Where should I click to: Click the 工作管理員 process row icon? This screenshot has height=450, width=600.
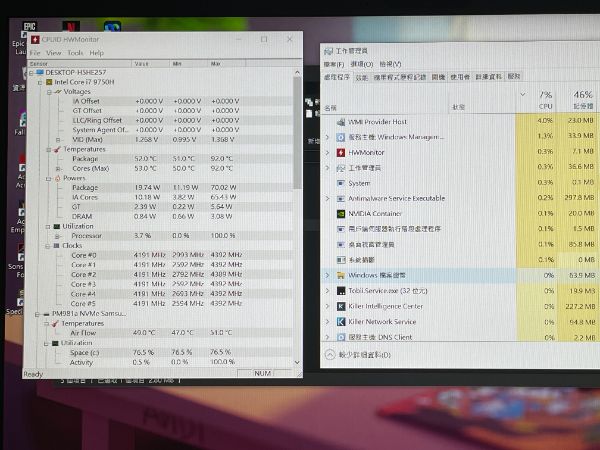pos(341,168)
